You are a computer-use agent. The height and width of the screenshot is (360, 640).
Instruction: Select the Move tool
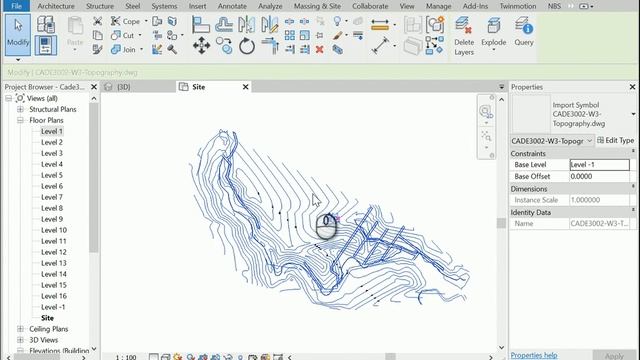[x=201, y=46]
